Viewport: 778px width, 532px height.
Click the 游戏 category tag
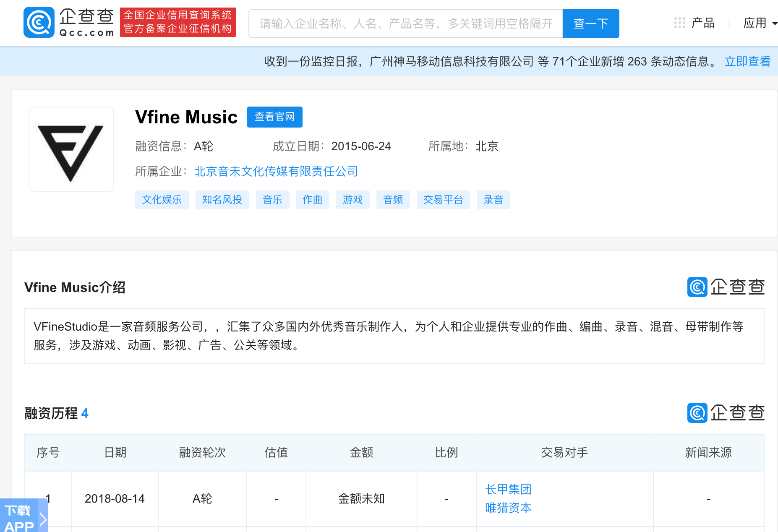[352, 200]
